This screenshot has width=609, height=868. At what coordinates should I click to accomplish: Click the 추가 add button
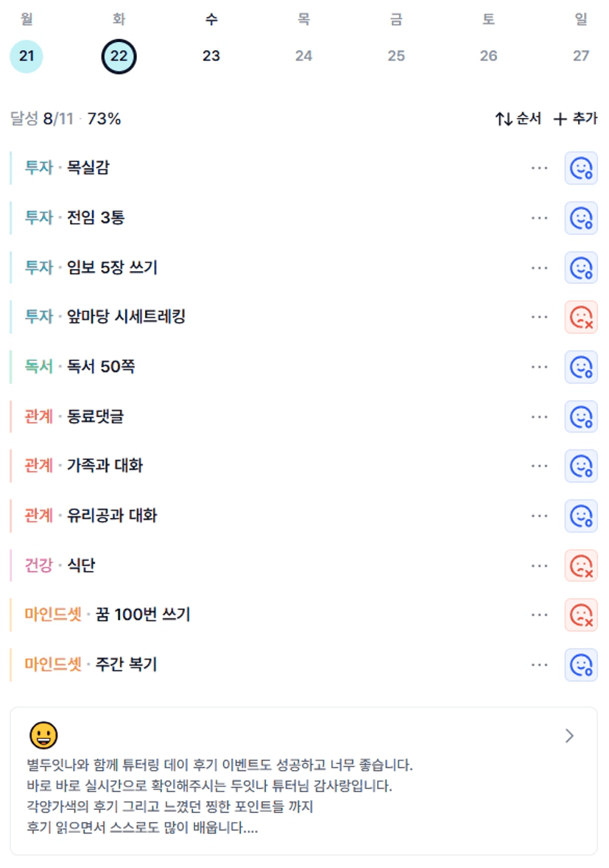pos(575,119)
